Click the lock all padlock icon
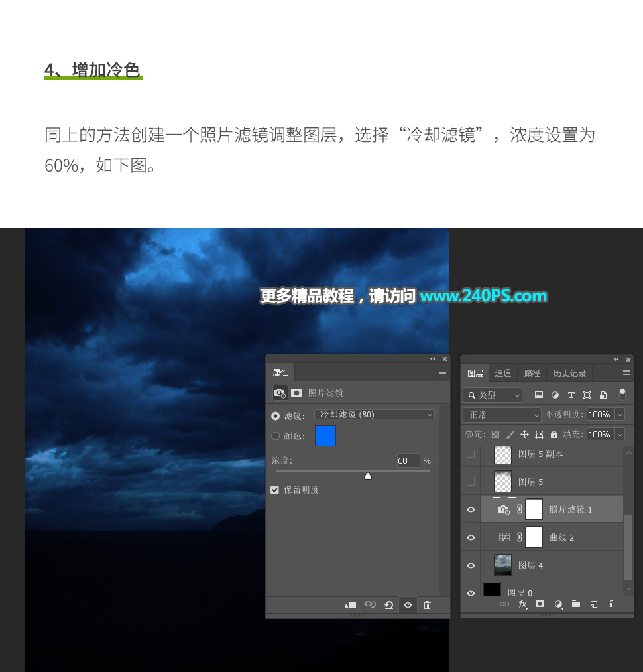Viewport: 643px width, 672px height. (554, 435)
